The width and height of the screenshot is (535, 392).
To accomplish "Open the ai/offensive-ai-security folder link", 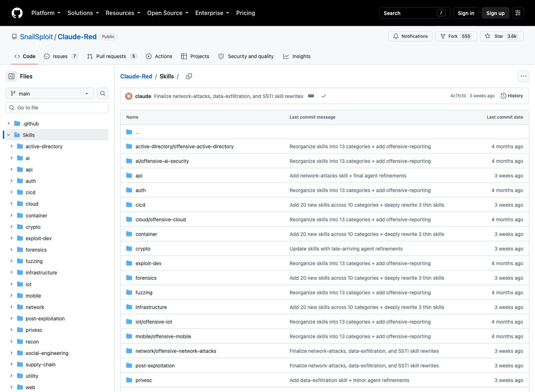I will (162, 161).
